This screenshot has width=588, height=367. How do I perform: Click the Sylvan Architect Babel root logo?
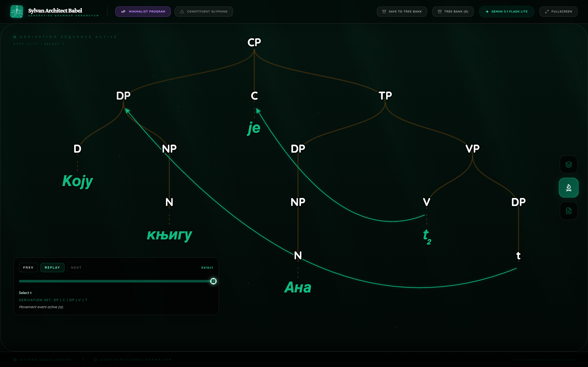pyautogui.click(x=17, y=12)
